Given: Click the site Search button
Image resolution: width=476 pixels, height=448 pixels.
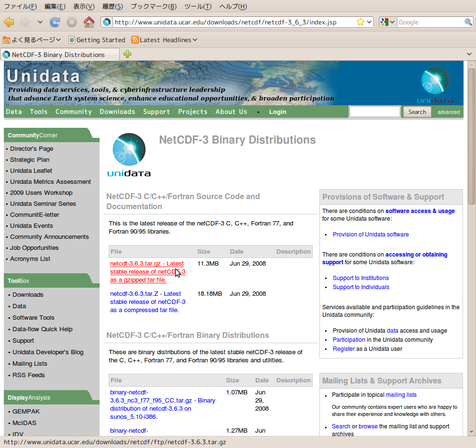Looking at the screenshot, I should click(417, 112).
